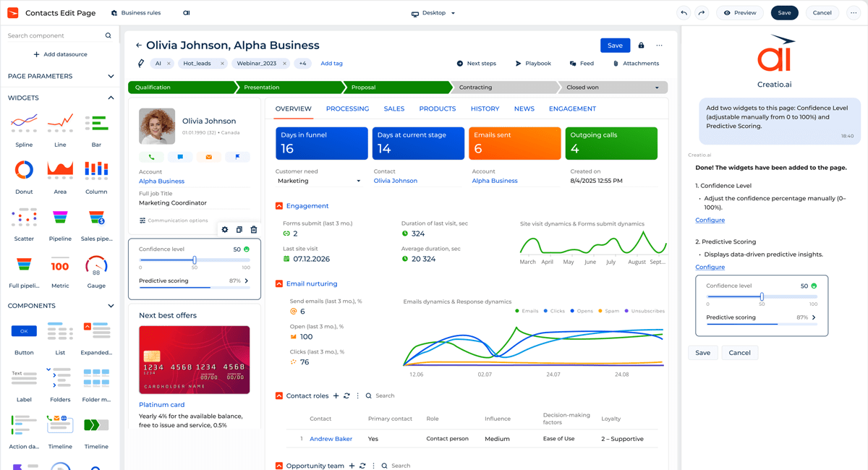
Task: Open the History tab
Action: point(485,108)
